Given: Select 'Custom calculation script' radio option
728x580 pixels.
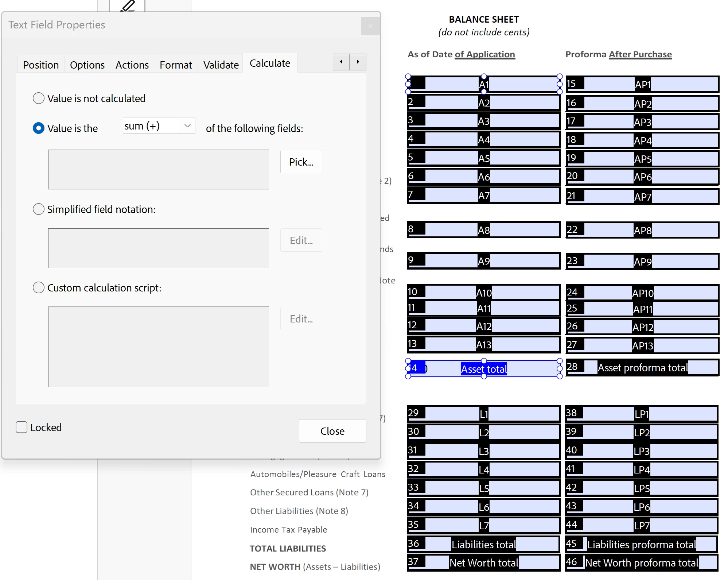Looking at the screenshot, I should [39, 287].
